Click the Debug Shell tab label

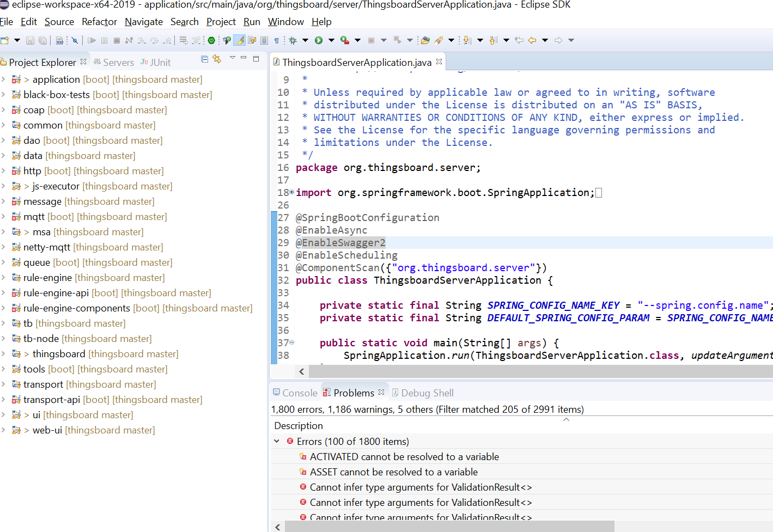coord(427,393)
